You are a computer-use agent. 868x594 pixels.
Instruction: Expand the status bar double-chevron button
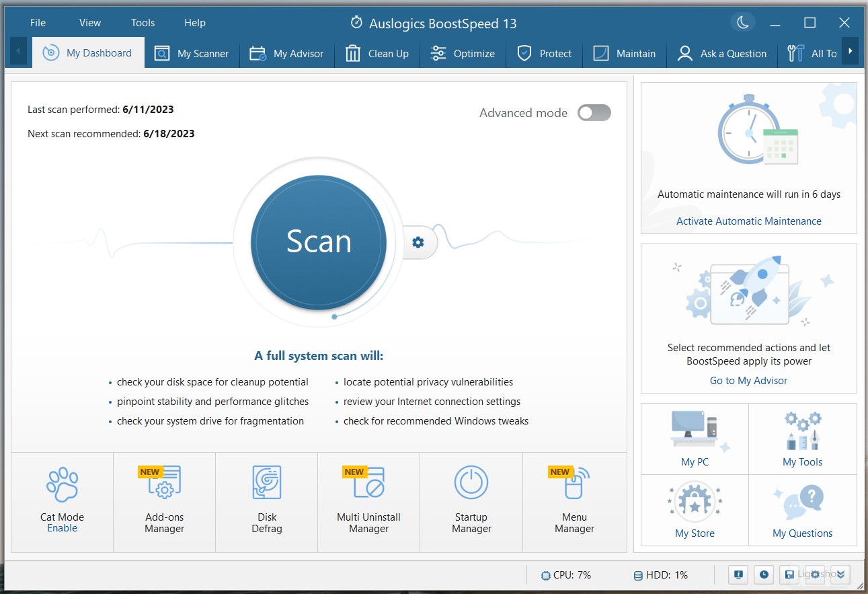(840, 574)
